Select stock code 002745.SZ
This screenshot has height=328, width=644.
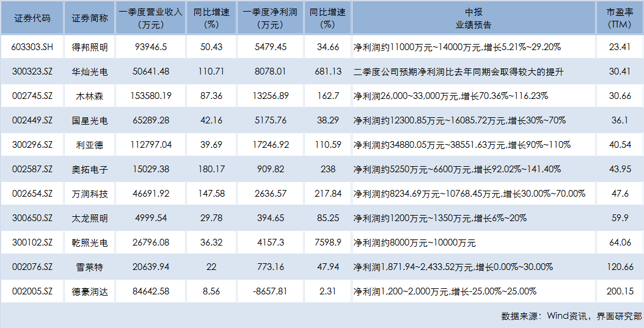32,96
